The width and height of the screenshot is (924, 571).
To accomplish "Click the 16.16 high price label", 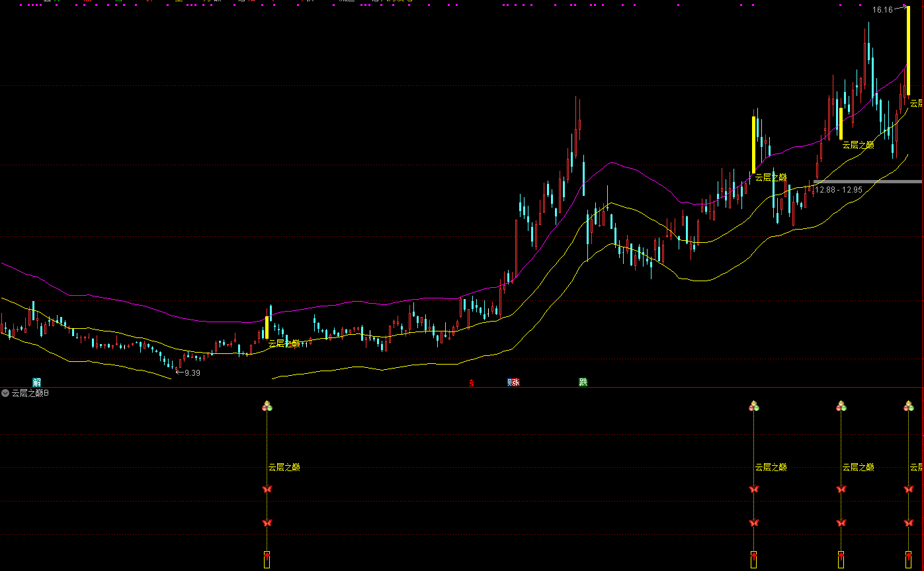I will pos(882,10).
